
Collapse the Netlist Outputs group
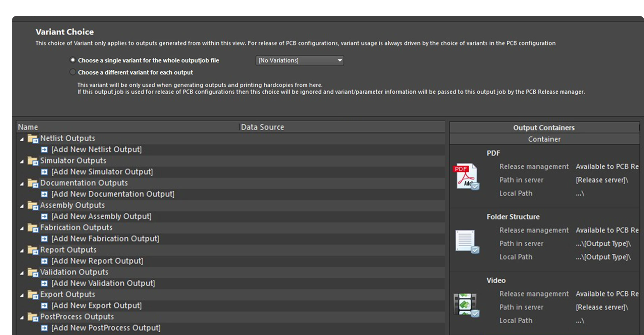pos(22,139)
